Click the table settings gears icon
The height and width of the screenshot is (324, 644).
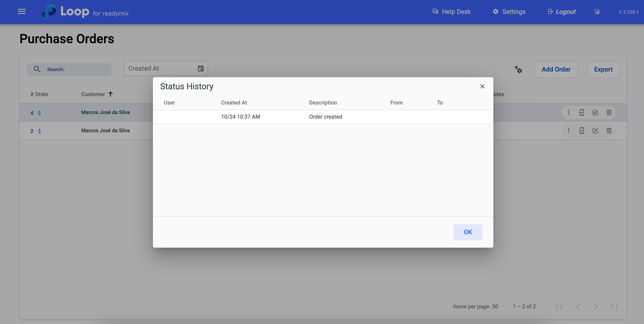518,70
